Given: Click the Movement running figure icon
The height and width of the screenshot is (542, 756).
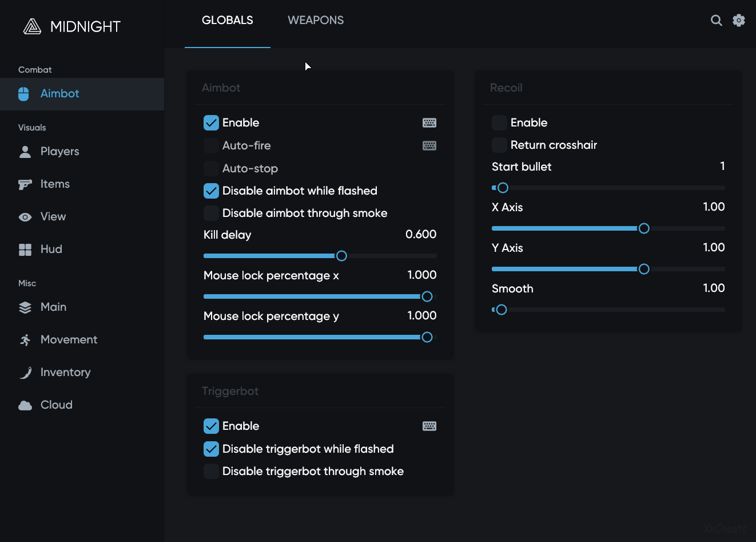Looking at the screenshot, I should 25,340.
